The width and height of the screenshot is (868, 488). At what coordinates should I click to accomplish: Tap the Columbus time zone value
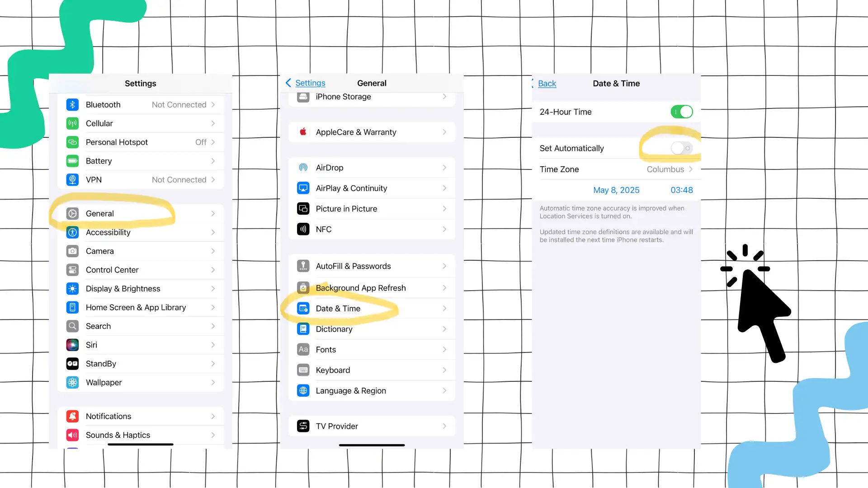665,169
